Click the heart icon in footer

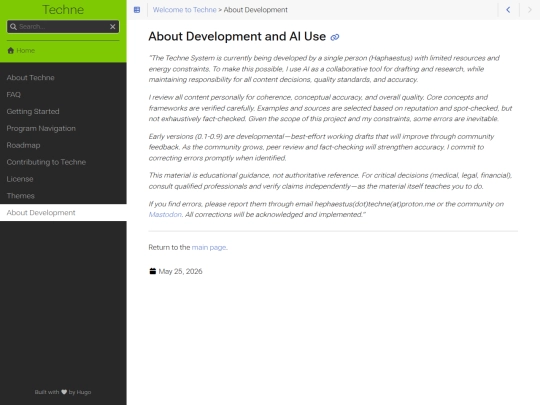(64, 392)
